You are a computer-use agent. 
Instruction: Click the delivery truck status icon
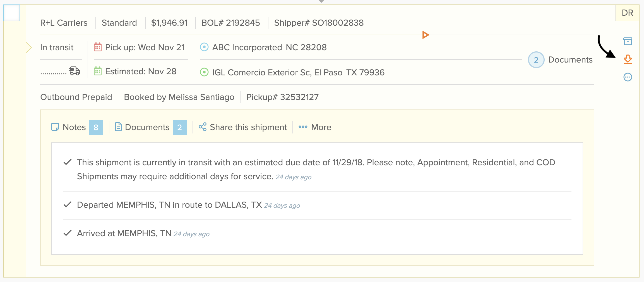point(75,71)
